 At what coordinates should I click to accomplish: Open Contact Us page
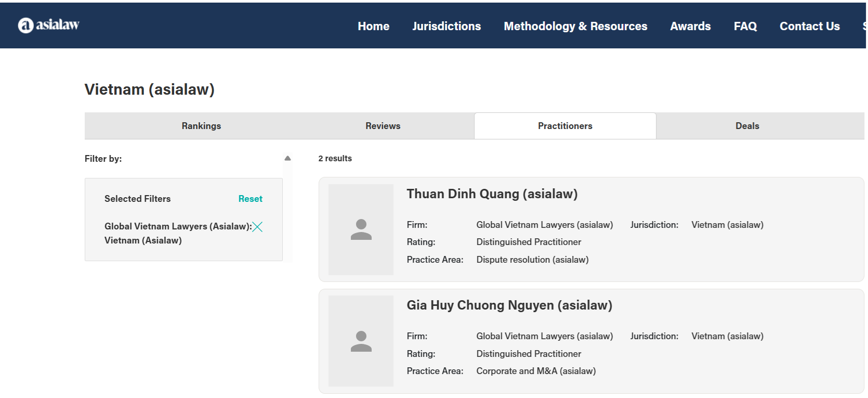(809, 26)
